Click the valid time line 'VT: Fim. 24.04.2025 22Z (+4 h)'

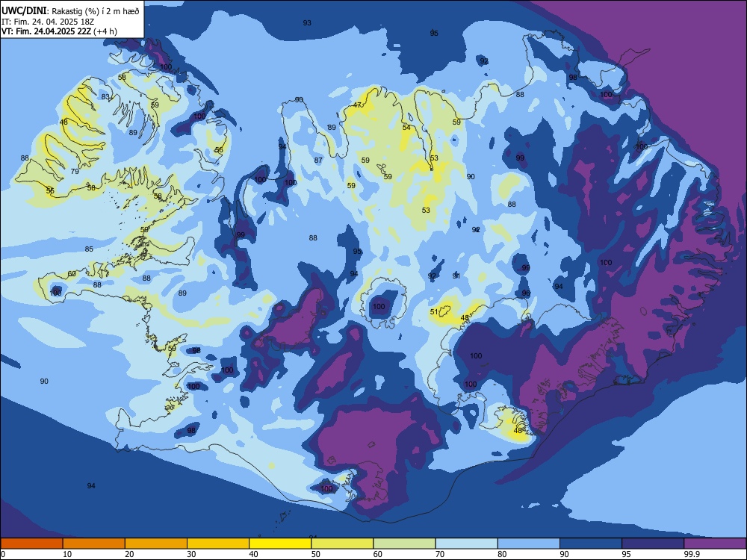[x=59, y=31]
